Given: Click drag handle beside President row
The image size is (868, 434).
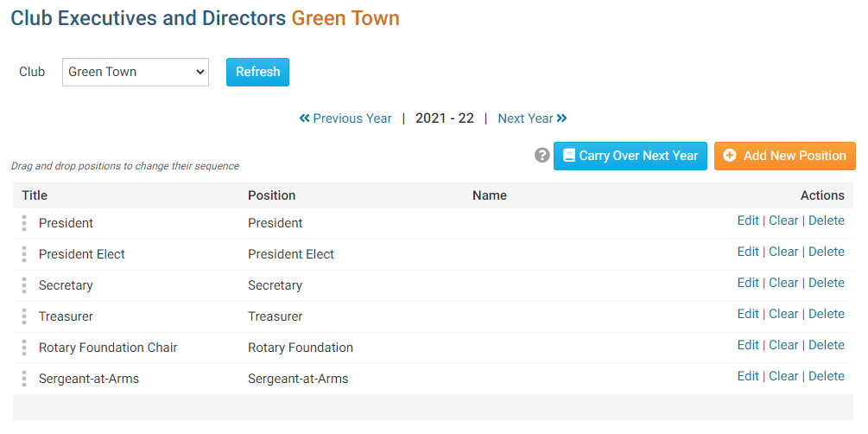Looking at the screenshot, I should 24,223.
